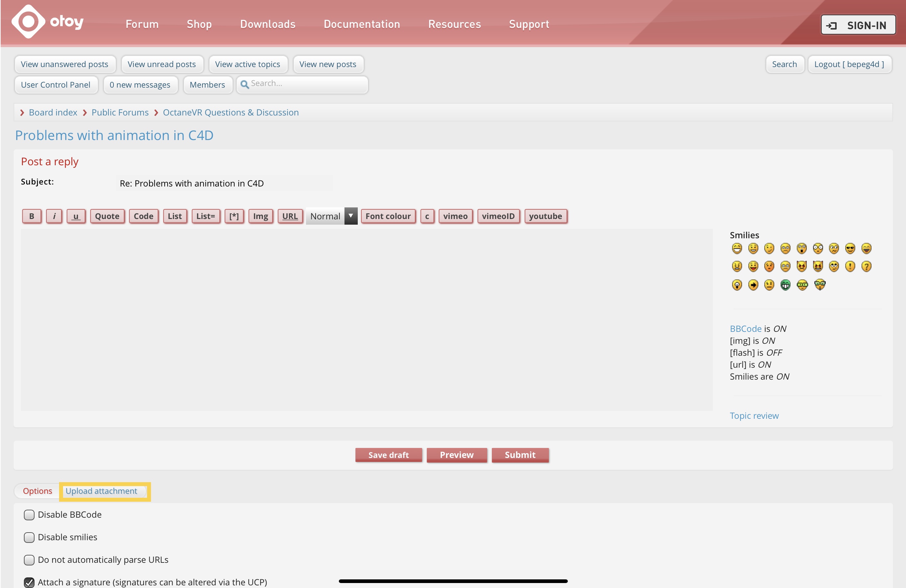Screen dimensions: 906x588
Task: Click into the message body text area
Action: (366, 320)
